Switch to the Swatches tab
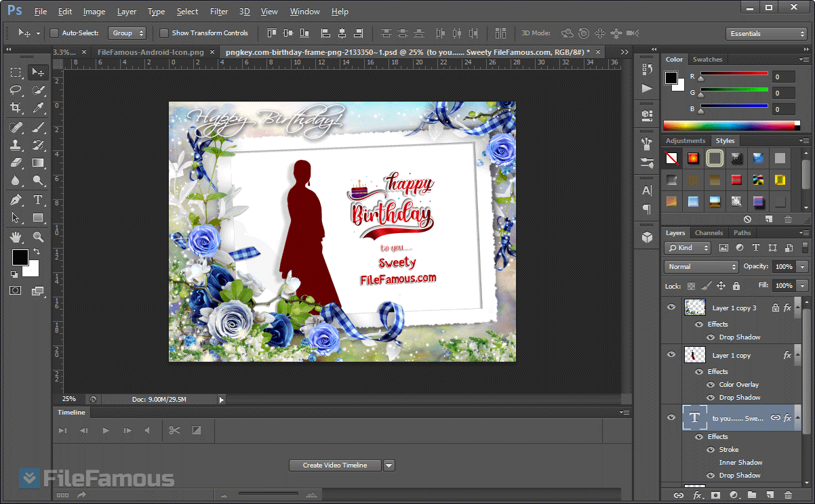Image resolution: width=815 pixels, height=504 pixels. 707,60
